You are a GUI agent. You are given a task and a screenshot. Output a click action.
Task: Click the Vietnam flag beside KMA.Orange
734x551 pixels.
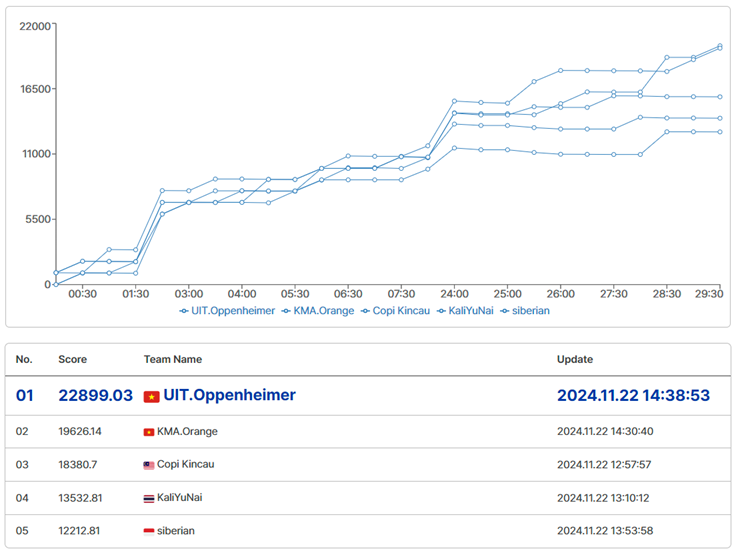tap(149, 432)
